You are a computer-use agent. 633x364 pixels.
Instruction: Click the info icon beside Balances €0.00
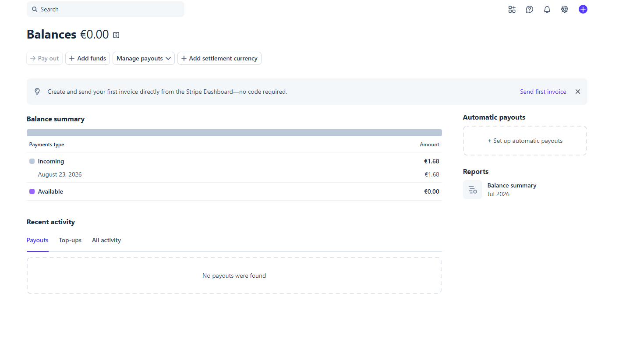coord(116,35)
